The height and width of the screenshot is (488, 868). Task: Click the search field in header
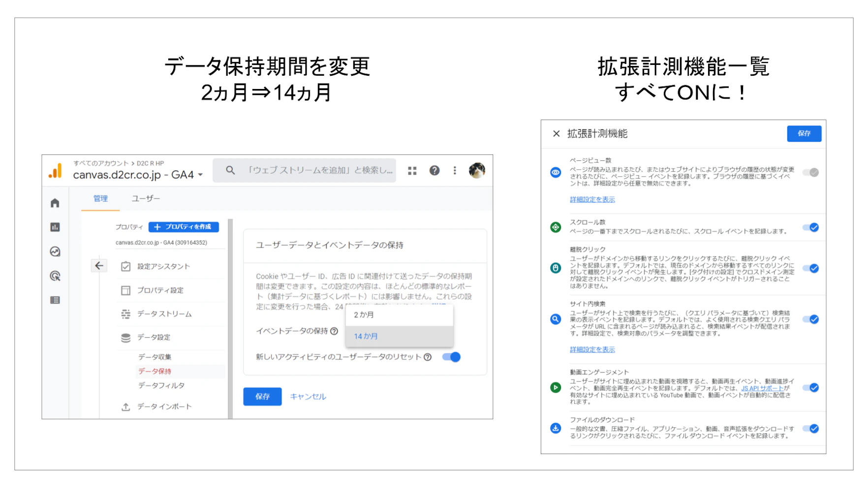point(304,170)
